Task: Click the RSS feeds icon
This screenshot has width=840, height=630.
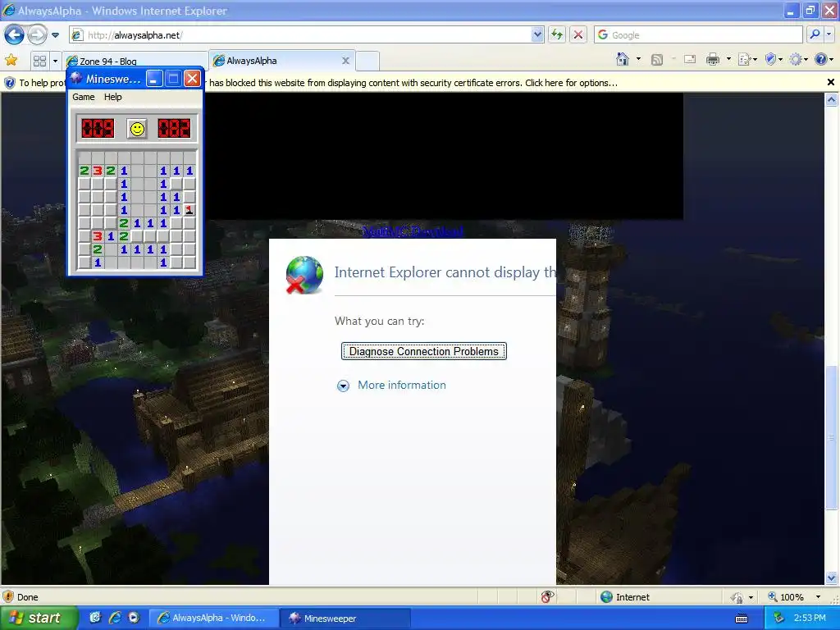Action: point(657,59)
